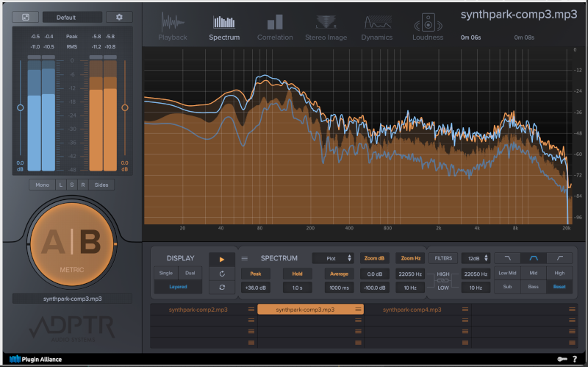This screenshot has width=588, height=367.
Task: Click the resize window icon top-left
Action: (x=26, y=17)
